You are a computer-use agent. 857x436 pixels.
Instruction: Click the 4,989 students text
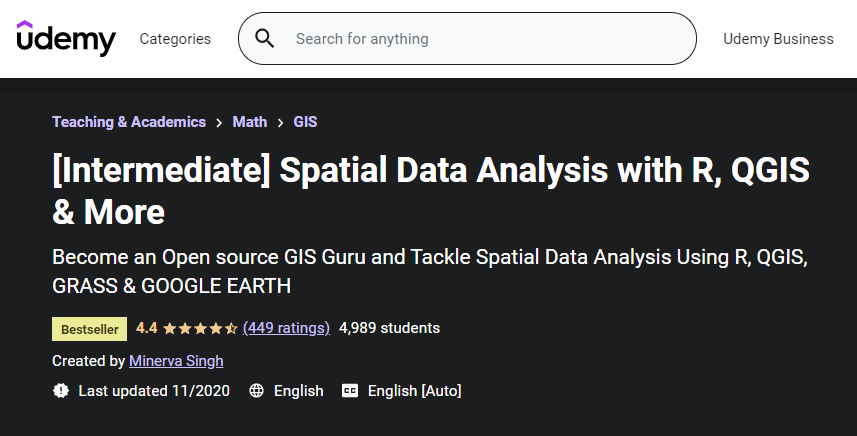pyautogui.click(x=389, y=328)
